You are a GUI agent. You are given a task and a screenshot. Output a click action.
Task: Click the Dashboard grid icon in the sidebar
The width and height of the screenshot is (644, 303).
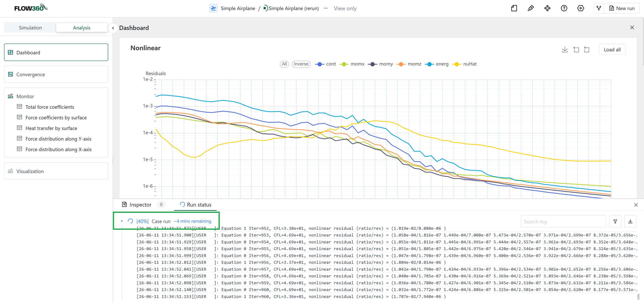click(x=10, y=52)
